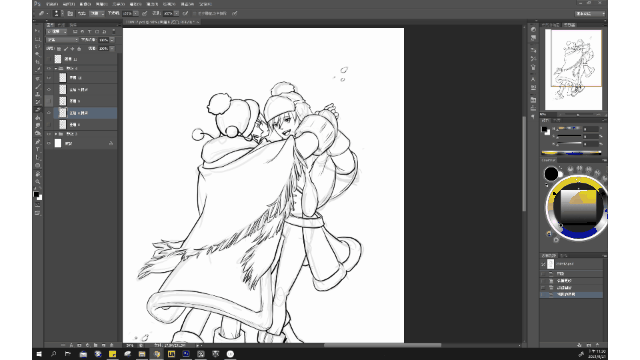This screenshot has width=640, height=360.
Task: Open the first menu in the menu bar
Action: (x=52, y=4)
